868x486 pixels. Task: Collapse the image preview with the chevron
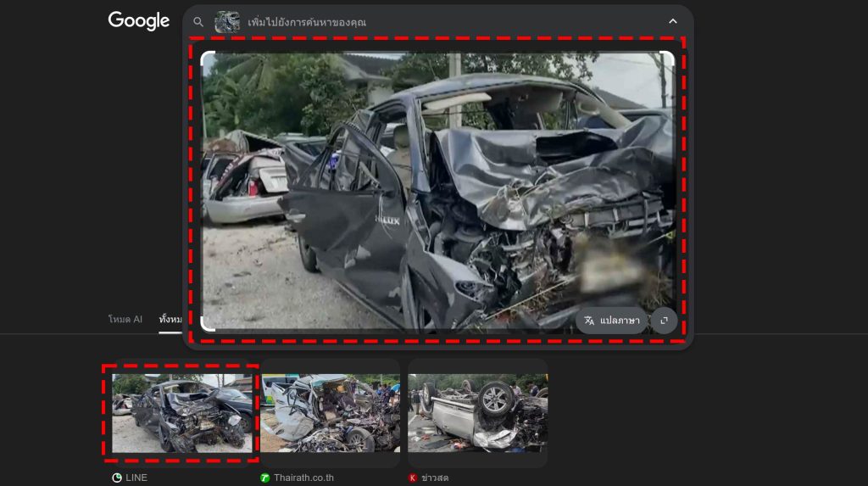click(672, 22)
